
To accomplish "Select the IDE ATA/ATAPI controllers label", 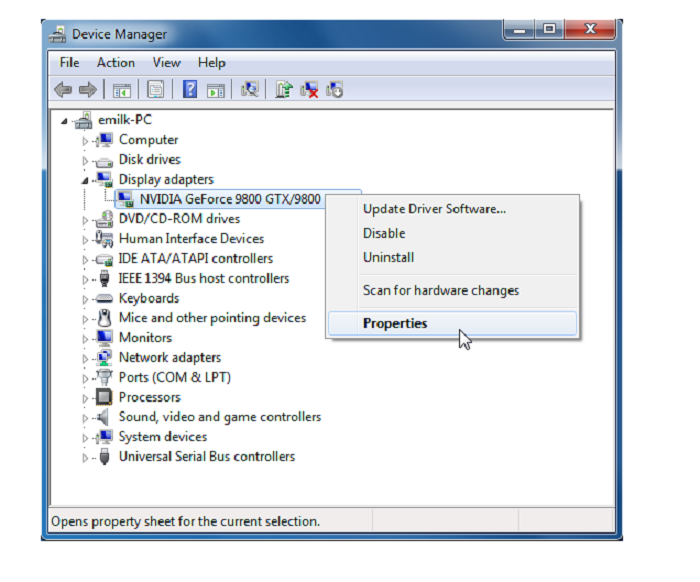I will (x=196, y=258).
